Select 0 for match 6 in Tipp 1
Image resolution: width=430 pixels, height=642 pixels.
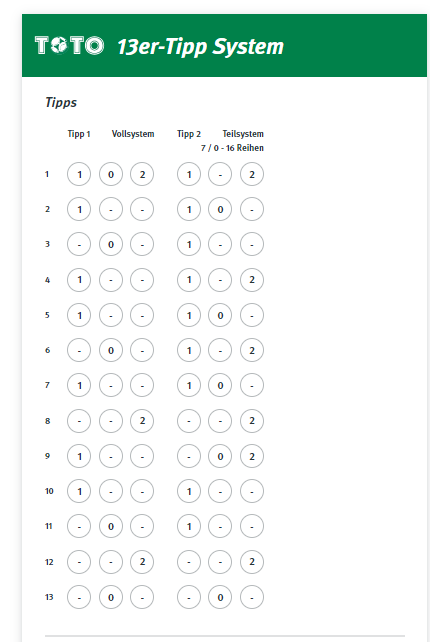click(x=111, y=350)
